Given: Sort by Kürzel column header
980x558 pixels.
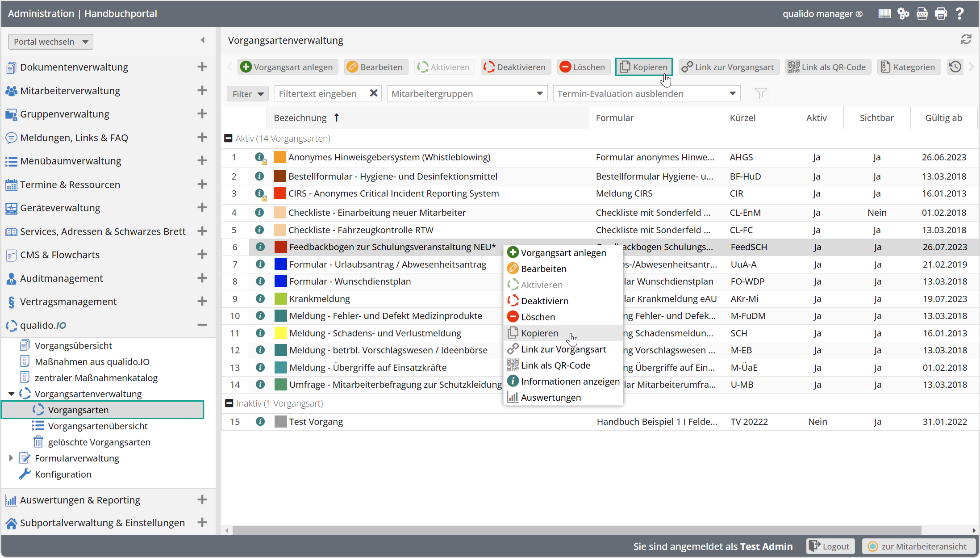Looking at the screenshot, I should click(x=756, y=117).
